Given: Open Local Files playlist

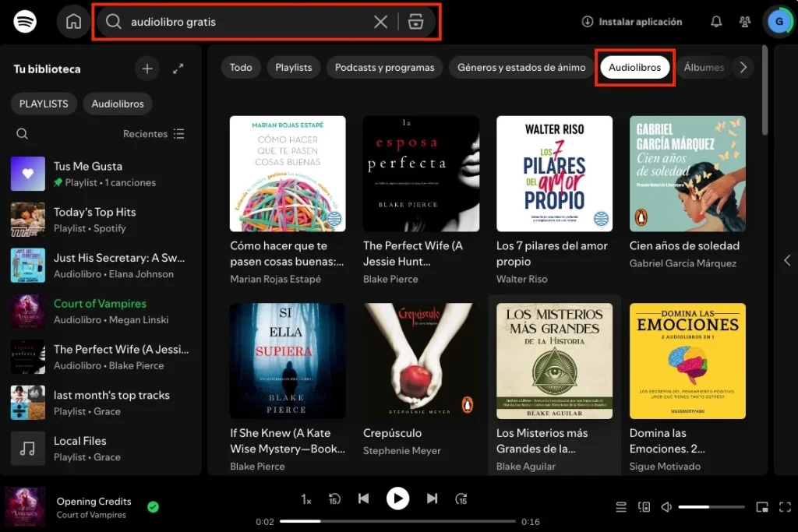Looking at the screenshot, I should (x=101, y=448).
